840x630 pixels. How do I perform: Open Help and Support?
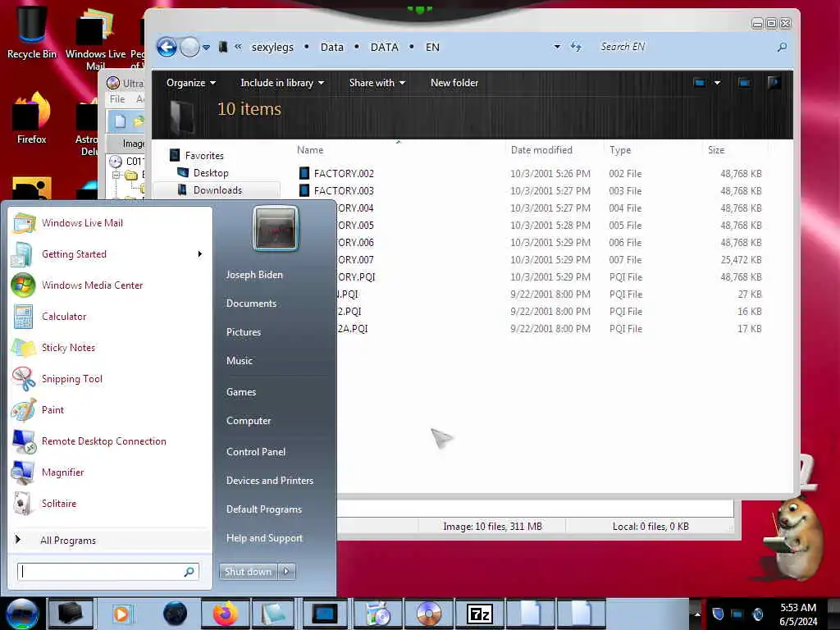[264, 538]
